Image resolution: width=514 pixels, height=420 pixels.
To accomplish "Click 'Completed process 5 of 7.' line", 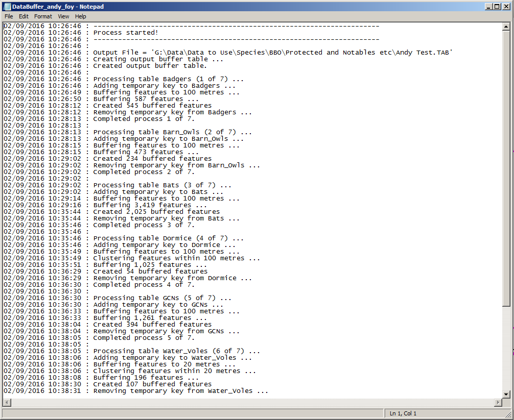I will [x=144, y=338].
